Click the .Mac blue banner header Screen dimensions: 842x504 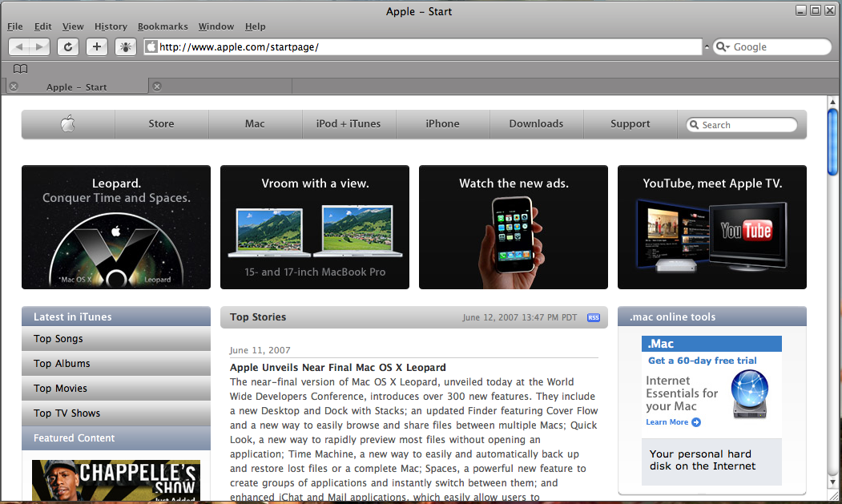coord(711,344)
